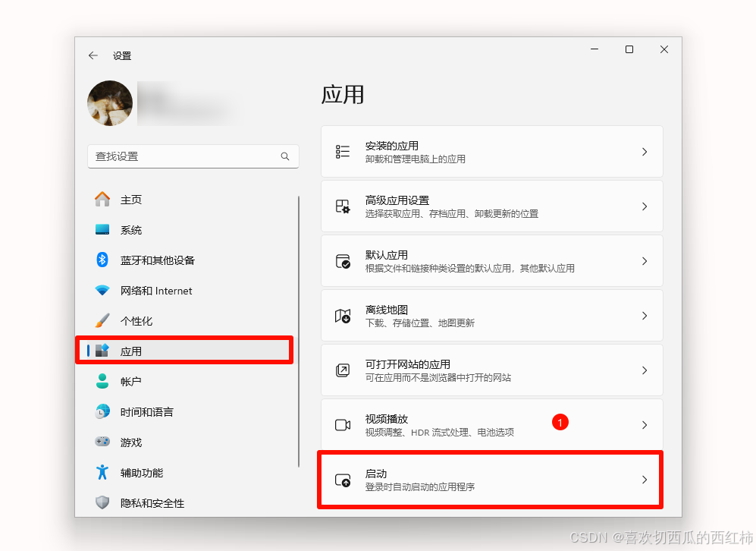Click the 安装的应用 list icon
The image size is (756, 551).
343,152
